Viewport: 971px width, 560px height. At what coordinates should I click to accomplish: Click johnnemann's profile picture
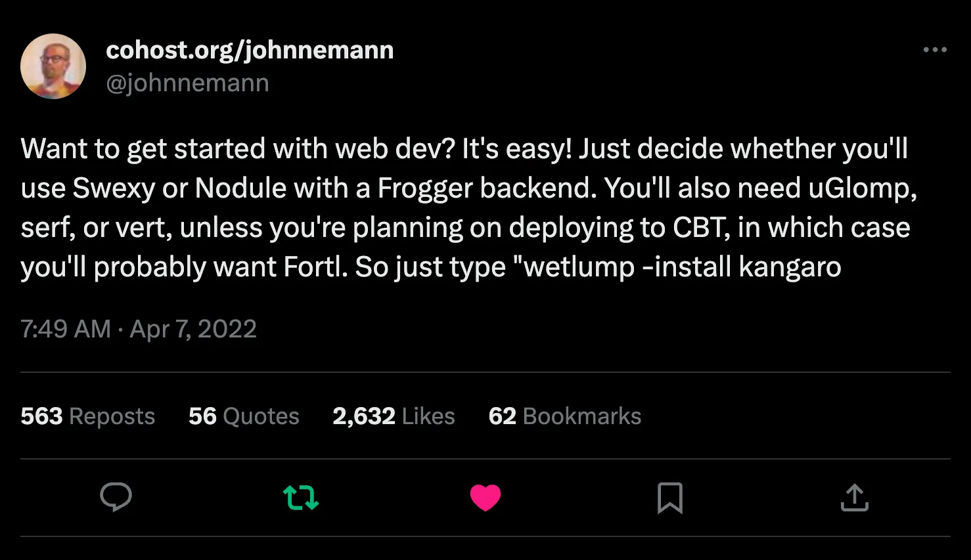click(53, 66)
